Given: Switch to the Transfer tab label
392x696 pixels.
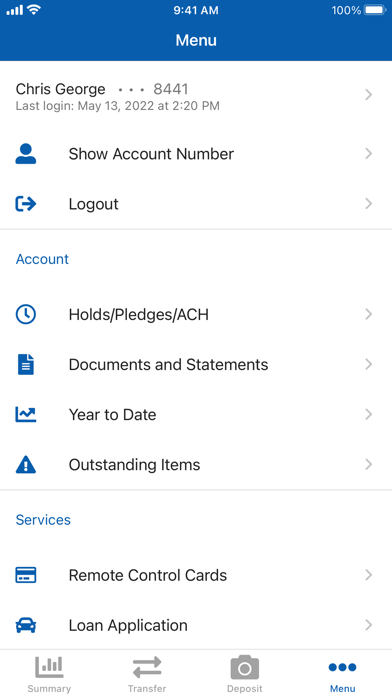Looking at the screenshot, I should click(x=147, y=688).
